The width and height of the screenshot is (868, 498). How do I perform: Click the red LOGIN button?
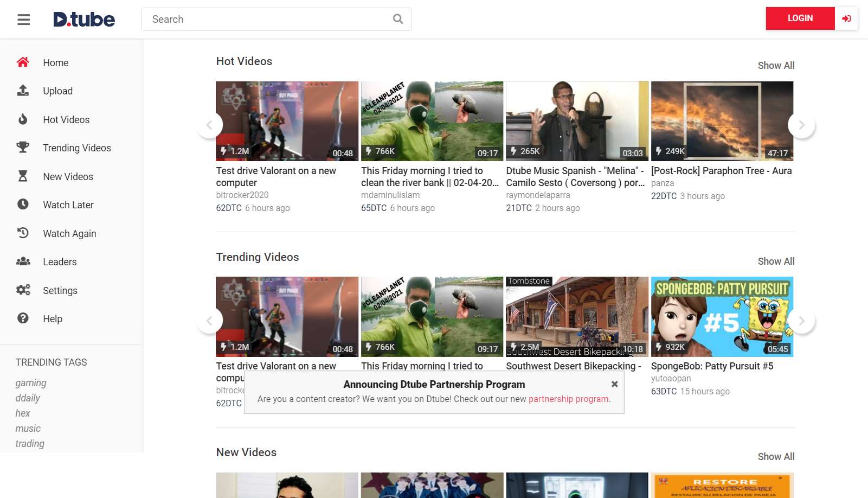[800, 18]
